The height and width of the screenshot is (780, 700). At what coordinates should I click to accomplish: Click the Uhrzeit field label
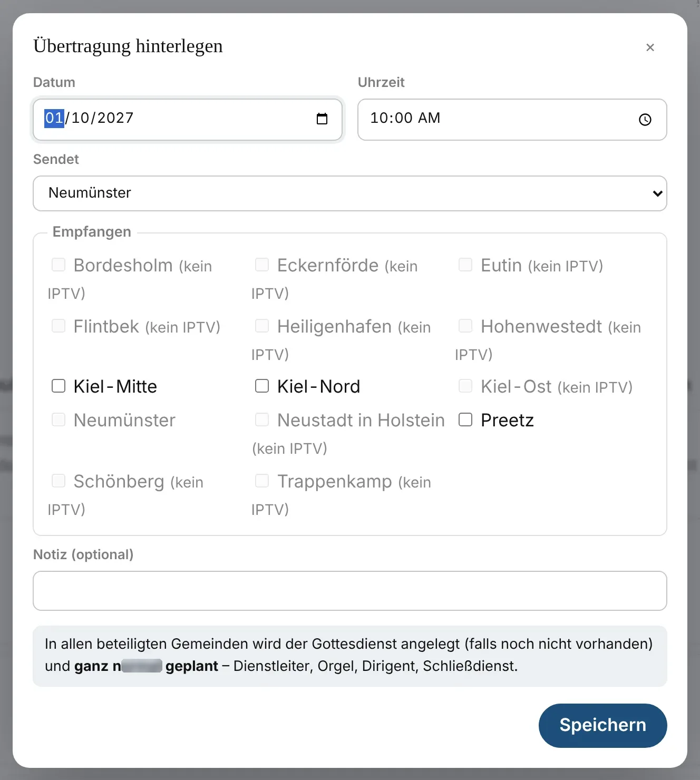[381, 82]
